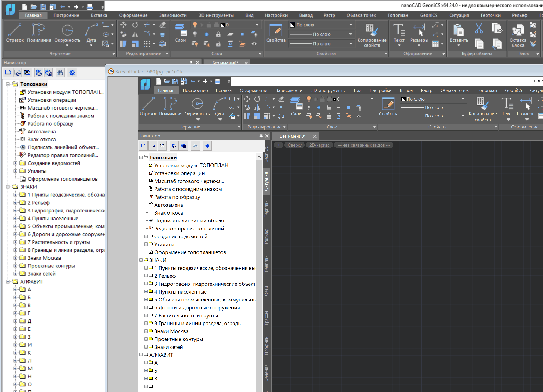The width and height of the screenshot is (543, 392).
Task: Collapse the АЛФАВИТ node in the left tree
Action: click(x=8, y=282)
